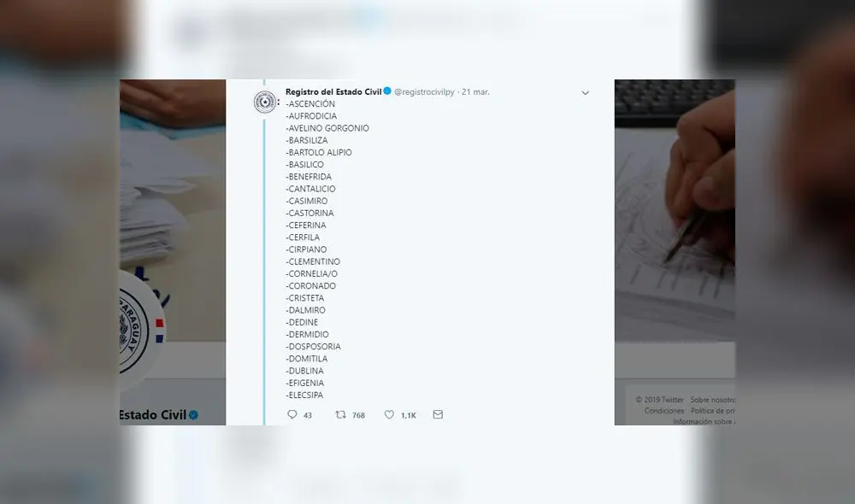Image resolution: width=855 pixels, height=504 pixels.
Task: Like the tweet with the heart icon
Action: 389,415
